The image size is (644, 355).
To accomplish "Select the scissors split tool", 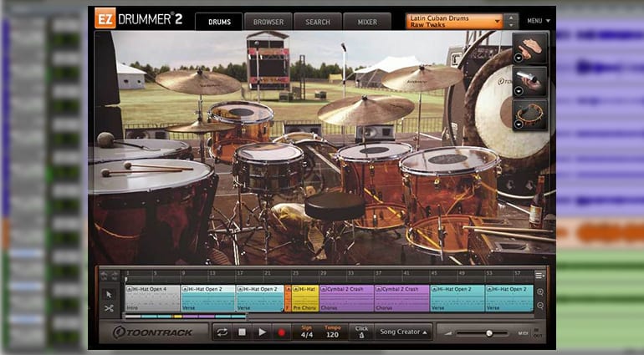I will [109, 308].
